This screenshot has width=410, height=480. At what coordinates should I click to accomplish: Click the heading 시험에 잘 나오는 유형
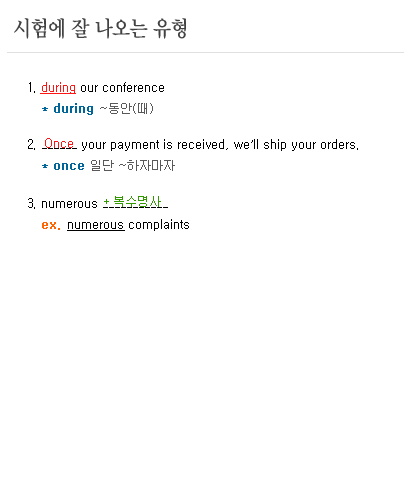[x=100, y=29]
